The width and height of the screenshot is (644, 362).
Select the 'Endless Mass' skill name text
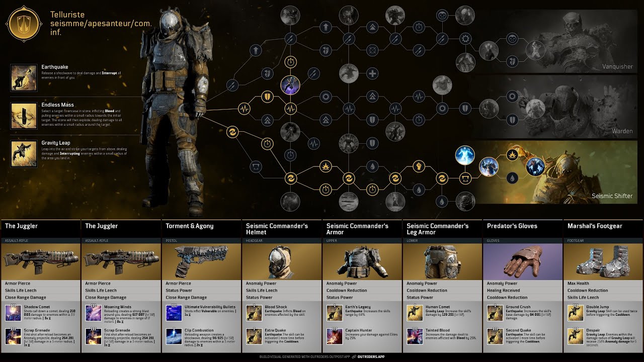57,105
